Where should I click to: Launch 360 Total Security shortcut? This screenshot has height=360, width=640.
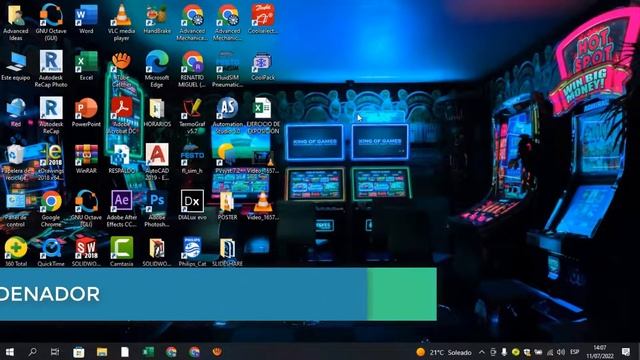click(x=16, y=252)
